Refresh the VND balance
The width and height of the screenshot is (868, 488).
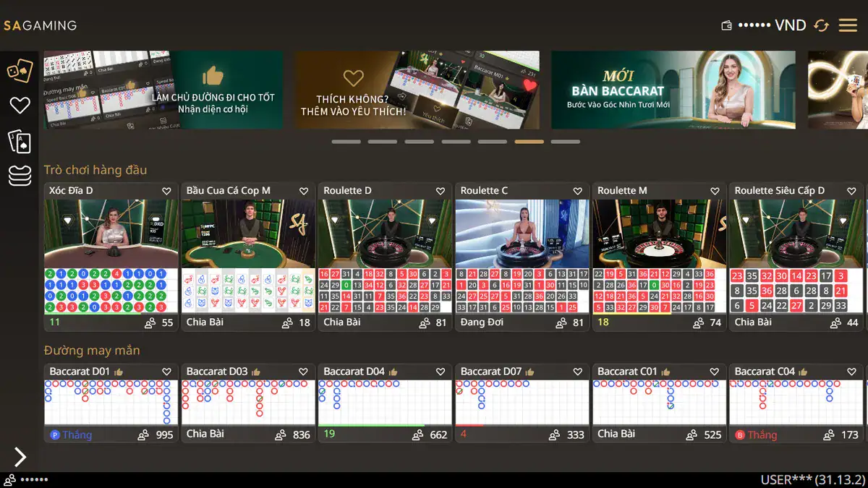tap(821, 25)
